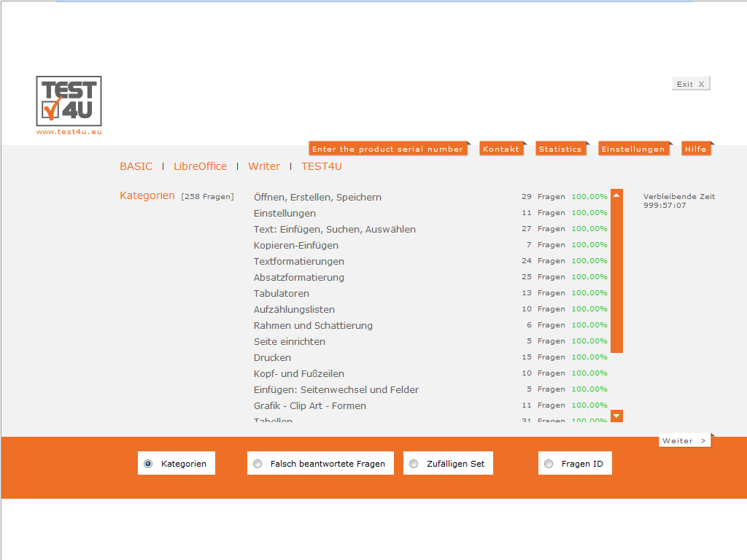
Task: Click the Weiter button
Action: coord(684,440)
